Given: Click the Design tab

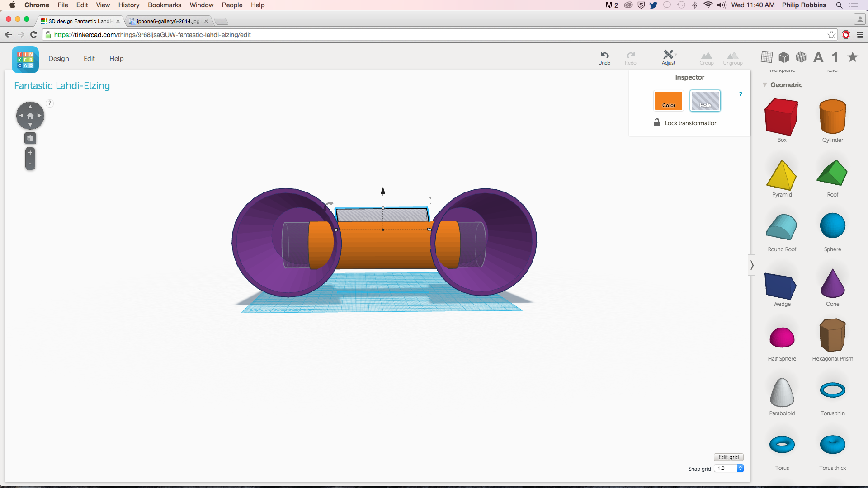Looking at the screenshot, I should click(58, 58).
